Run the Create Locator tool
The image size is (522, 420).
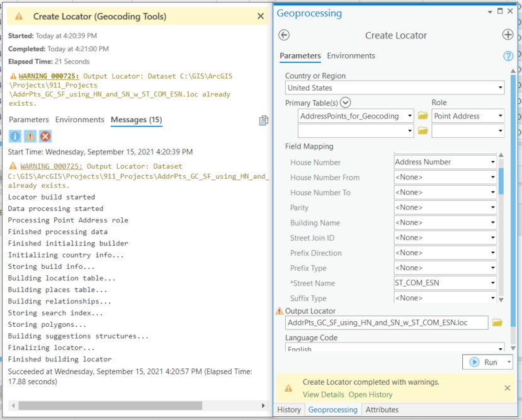click(x=484, y=362)
